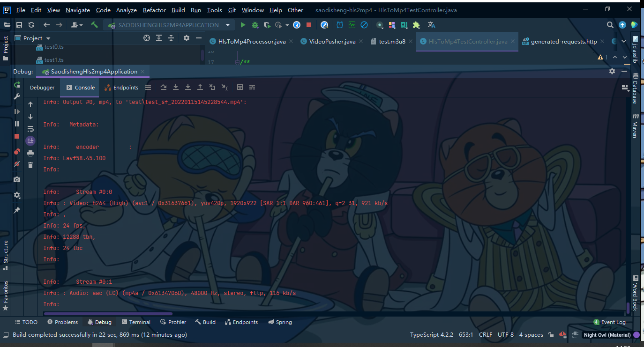644x347 pixels.
Task: Open Search Everywhere magnifier icon
Action: [610, 25]
